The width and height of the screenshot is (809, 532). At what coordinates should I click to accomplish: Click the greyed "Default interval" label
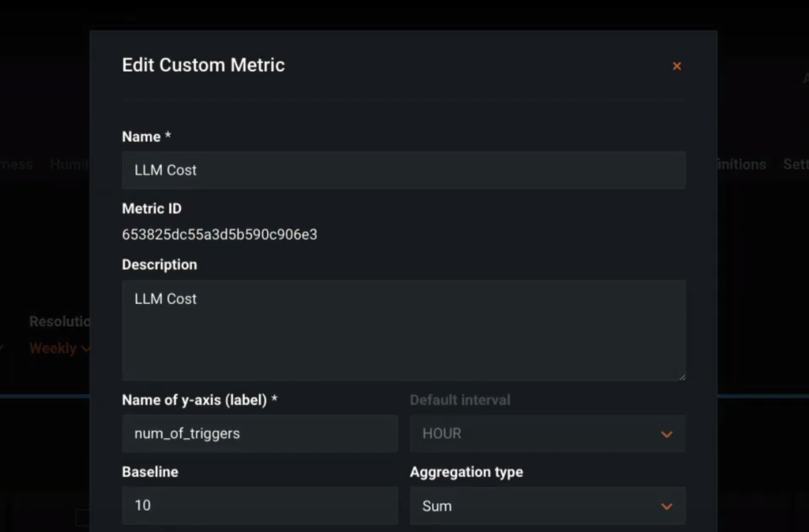(460, 399)
